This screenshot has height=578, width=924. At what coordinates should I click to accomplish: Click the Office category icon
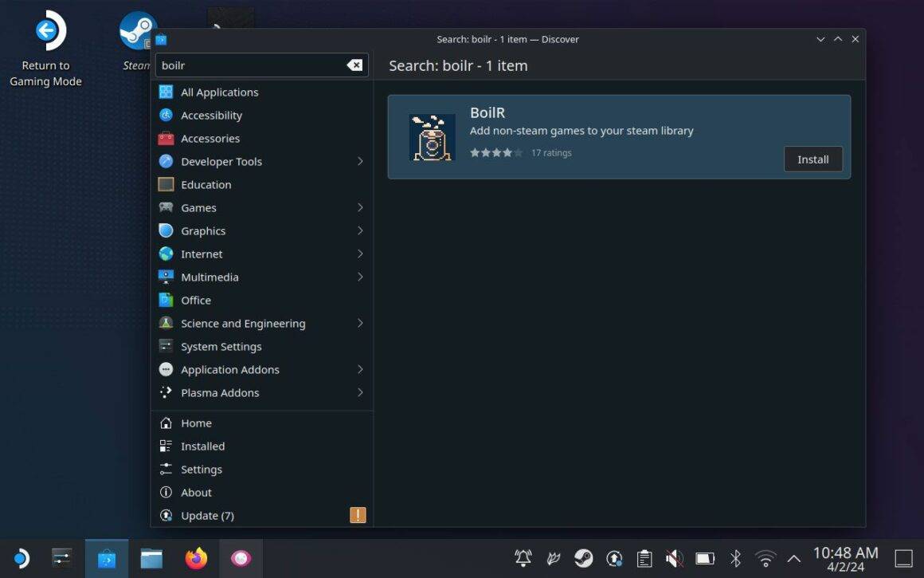tap(166, 300)
